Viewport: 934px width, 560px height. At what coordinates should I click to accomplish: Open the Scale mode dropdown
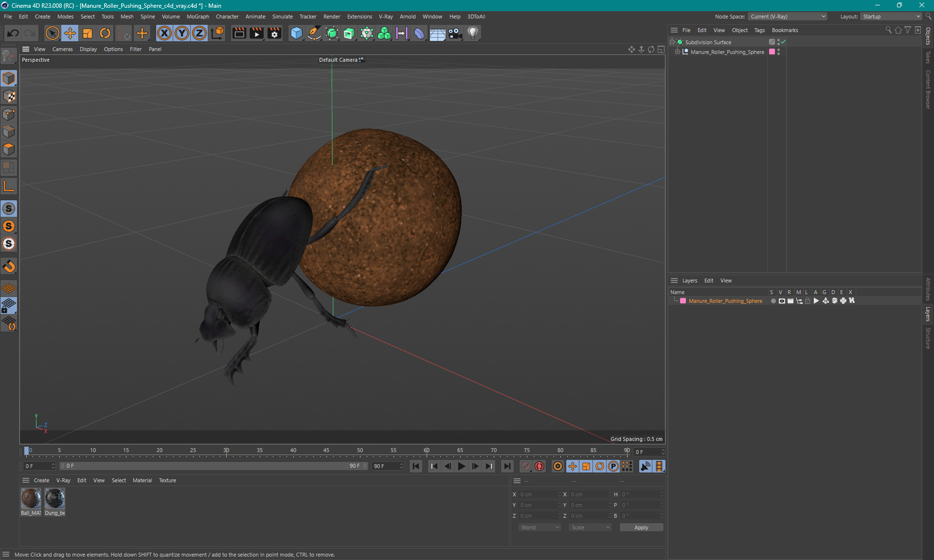click(590, 527)
